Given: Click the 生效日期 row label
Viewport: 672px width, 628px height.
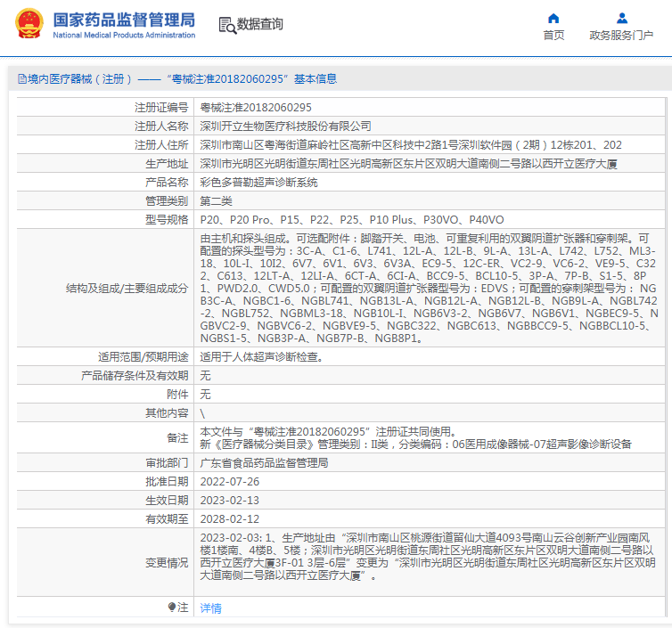Looking at the screenshot, I should point(167,501).
